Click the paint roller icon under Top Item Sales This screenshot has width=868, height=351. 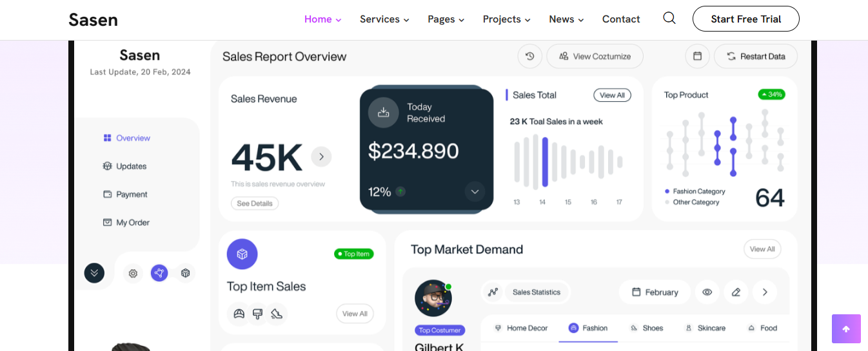[258, 314]
